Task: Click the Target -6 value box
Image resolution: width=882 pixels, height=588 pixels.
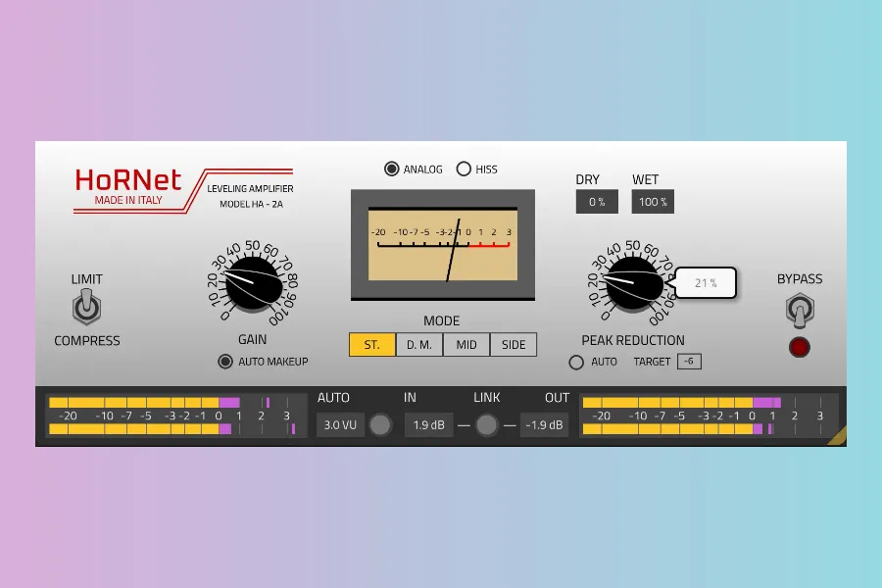Action: click(689, 362)
